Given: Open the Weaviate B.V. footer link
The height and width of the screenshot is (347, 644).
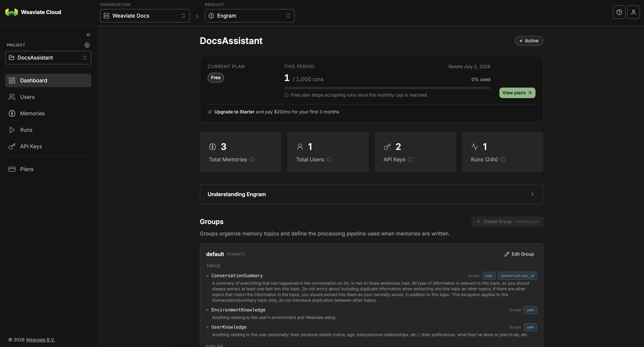Looking at the screenshot, I should coord(40,340).
